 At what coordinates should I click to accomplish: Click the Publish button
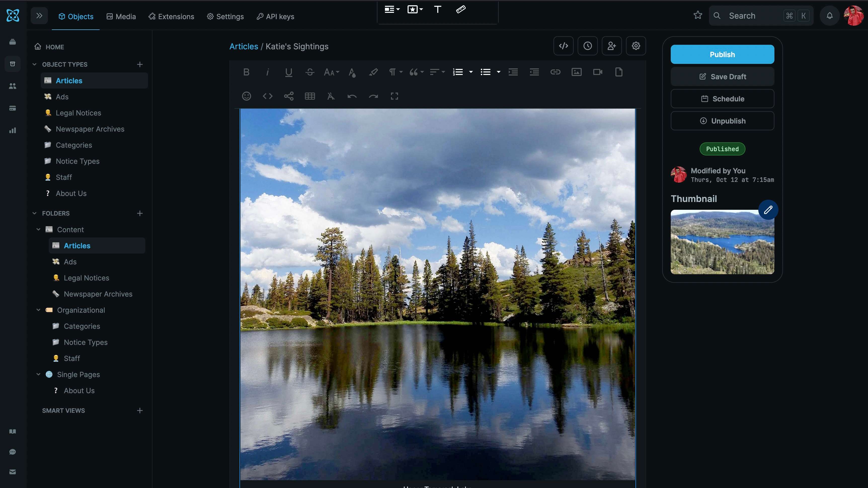722,54
